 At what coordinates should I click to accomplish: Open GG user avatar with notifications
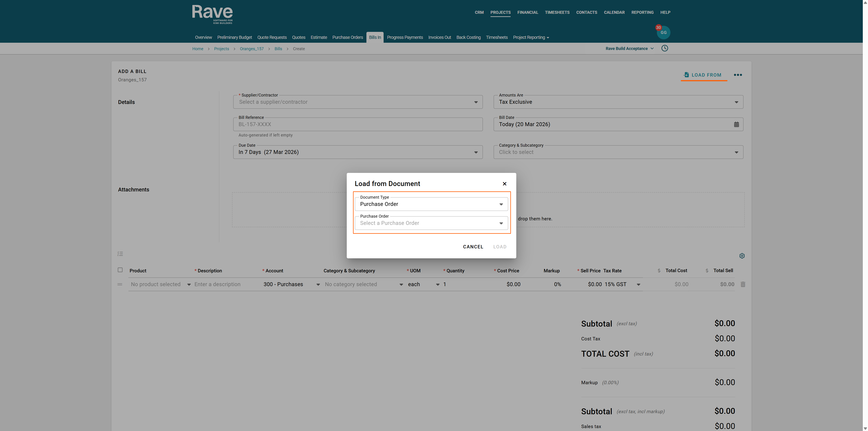tap(663, 32)
